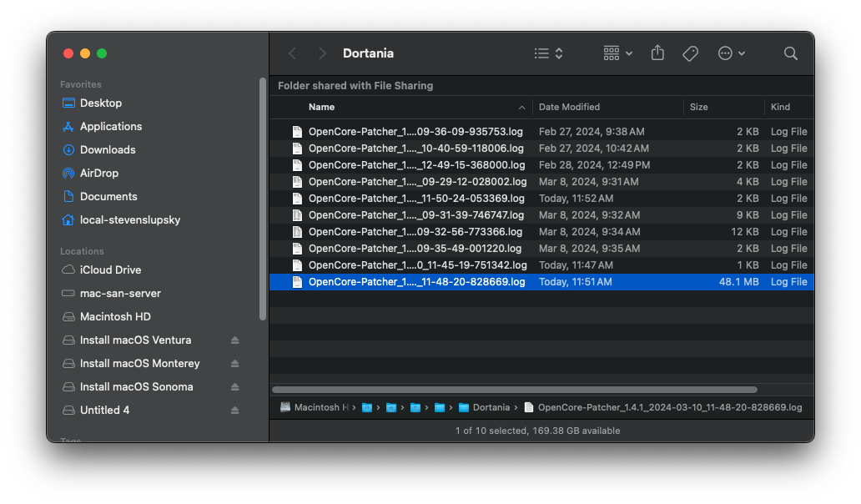
Task: Click the 48.1 MB size cell
Action: tap(738, 282)
